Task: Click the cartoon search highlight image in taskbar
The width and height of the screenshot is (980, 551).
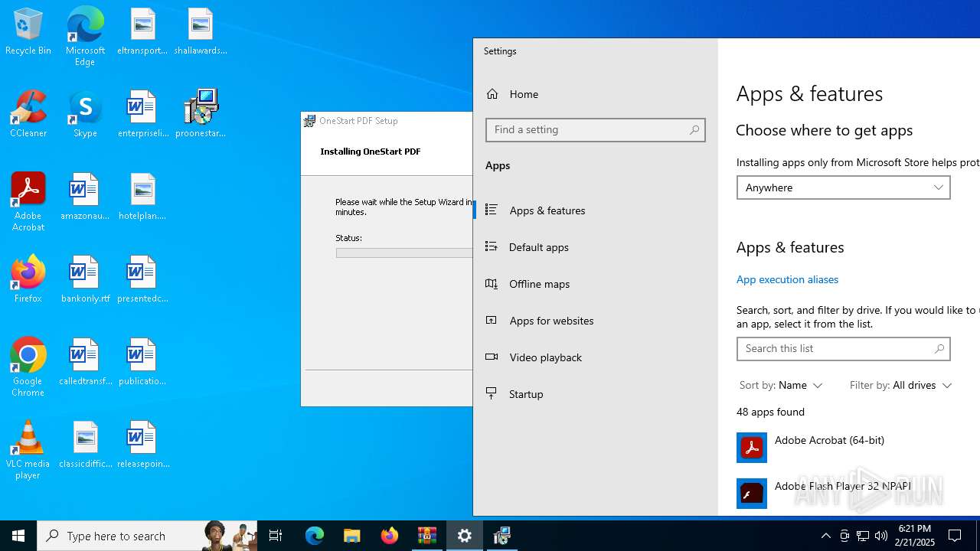Action: tap(230, 536)
